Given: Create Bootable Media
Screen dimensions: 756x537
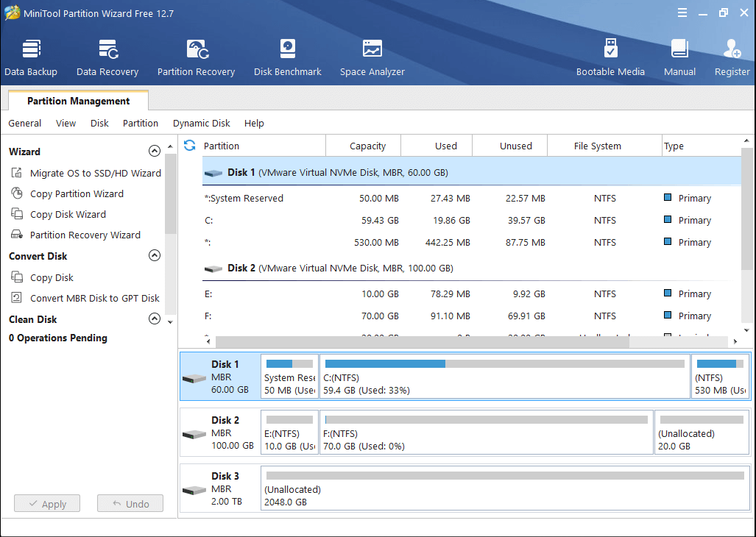Looking at the screenshot, I should (610, 57).
